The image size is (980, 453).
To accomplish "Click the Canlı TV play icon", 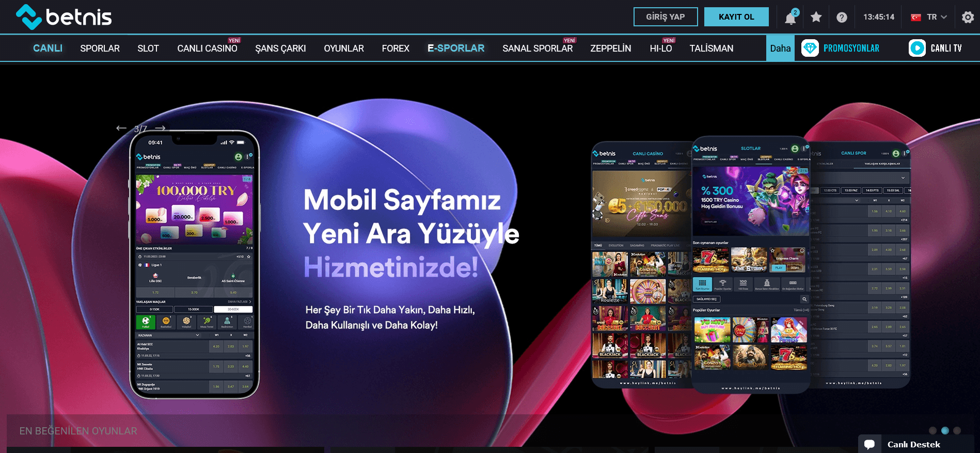I will (x=917, y=48).
